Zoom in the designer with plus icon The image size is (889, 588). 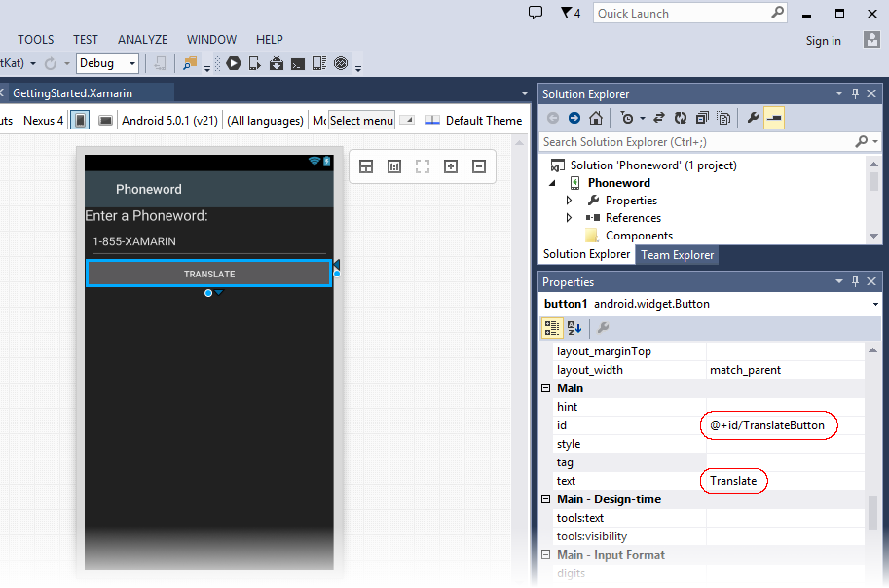pyautogui.click(x=451, y=167)
